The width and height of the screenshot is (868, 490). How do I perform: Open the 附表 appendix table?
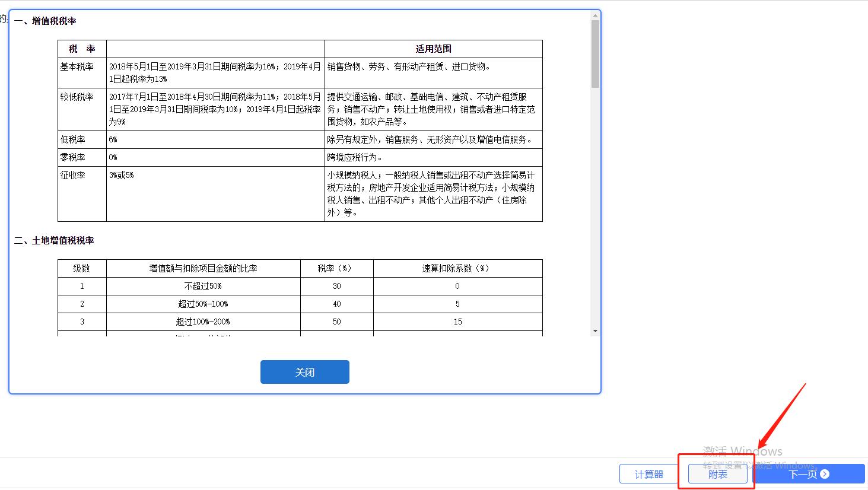point(717,474)
